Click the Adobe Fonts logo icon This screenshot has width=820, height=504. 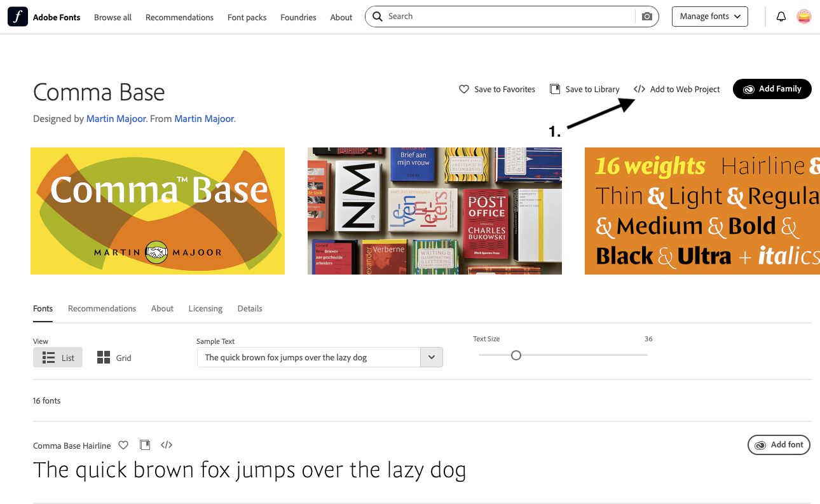[18, 17]
